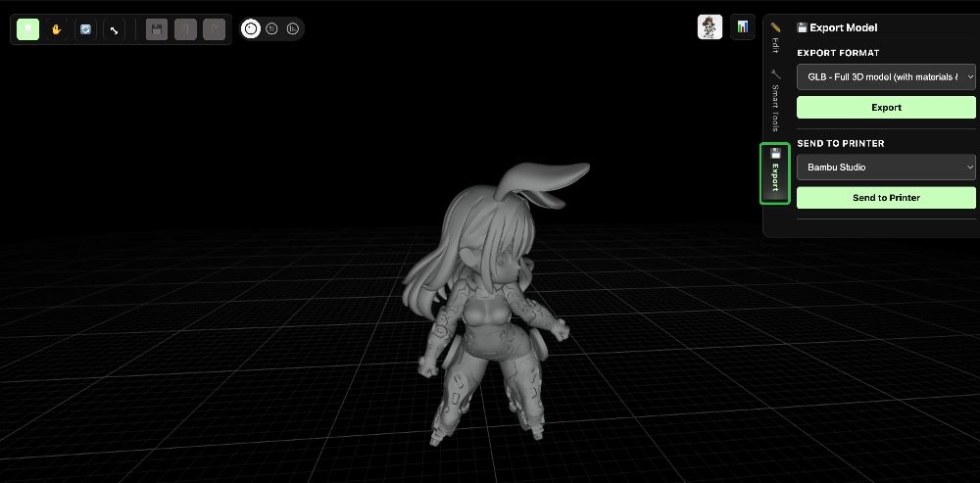The height and width of the screenshot is (483, 980).
Task: Click the Send to Printer button
Action: click(886, 198)
